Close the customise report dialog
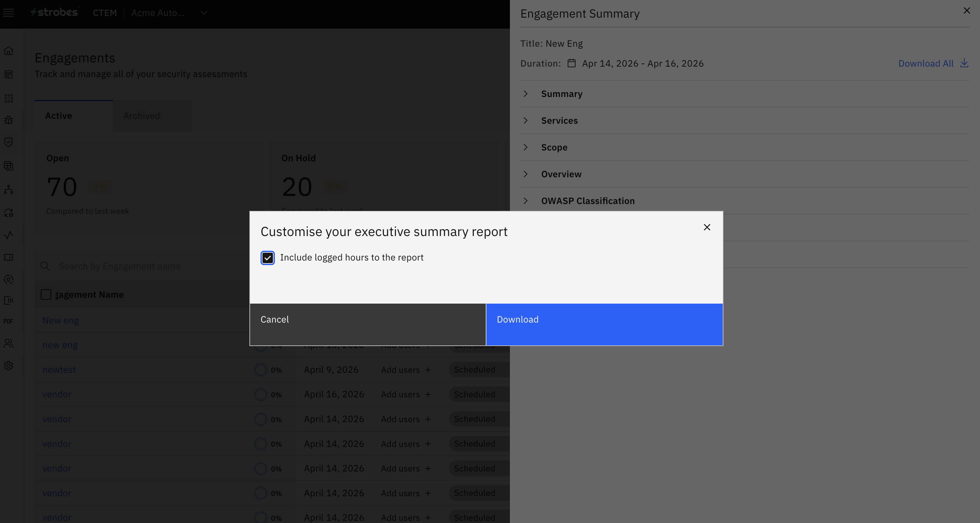This screenshot has height=523, width=980. pos(707,228)
